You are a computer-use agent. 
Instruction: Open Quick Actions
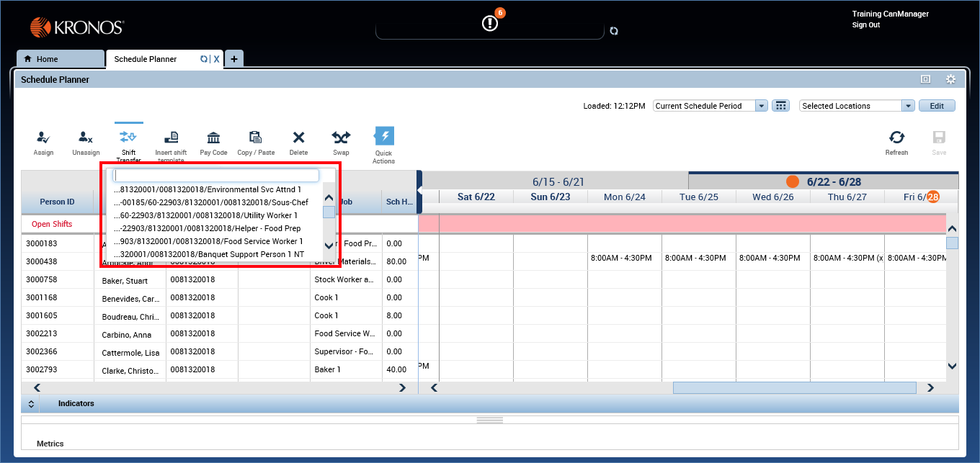[x=383, y=142]
